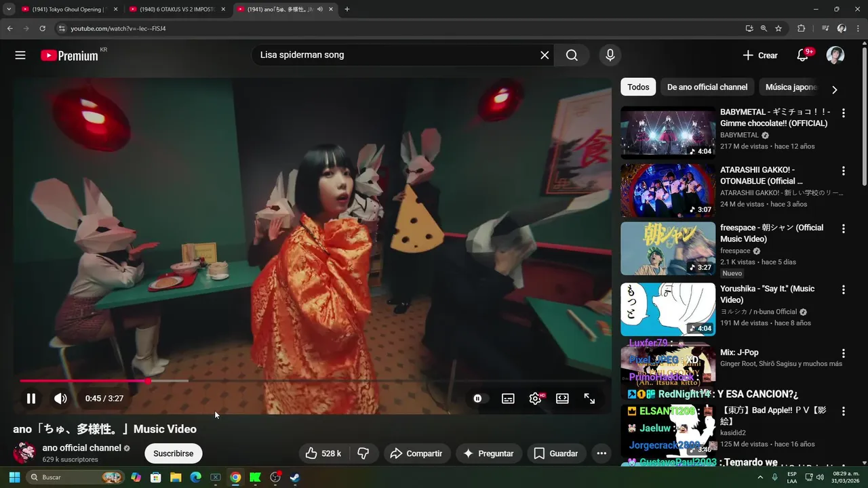This screenshot has width=868, height=488.
Task: Open the YouTube account avatar menu
Action: coord(835,55)
